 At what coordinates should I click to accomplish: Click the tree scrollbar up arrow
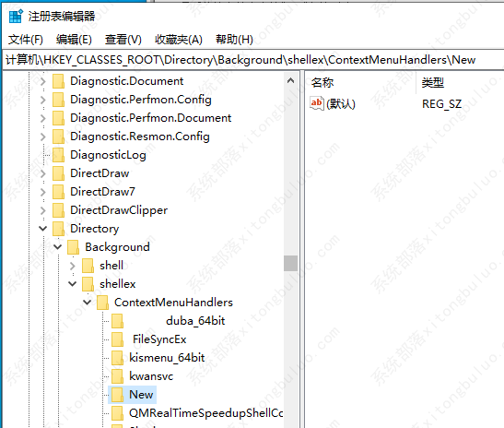290,80
